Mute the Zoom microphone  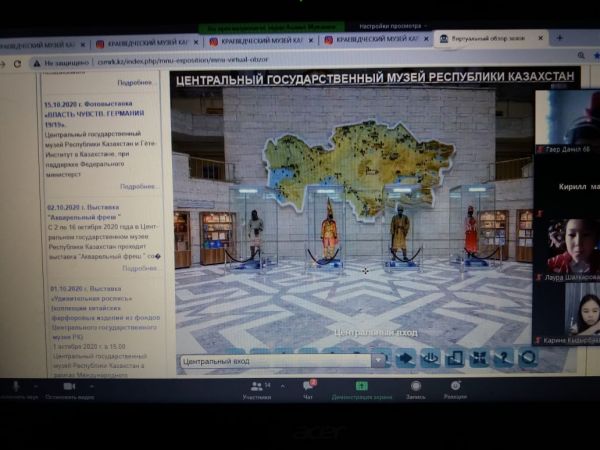tap(17, 386)
